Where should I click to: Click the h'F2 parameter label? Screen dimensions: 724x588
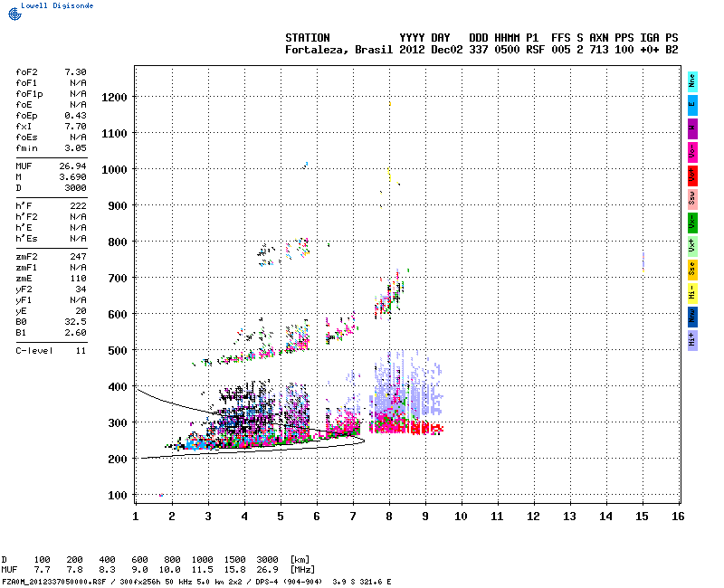click(26, 216)
